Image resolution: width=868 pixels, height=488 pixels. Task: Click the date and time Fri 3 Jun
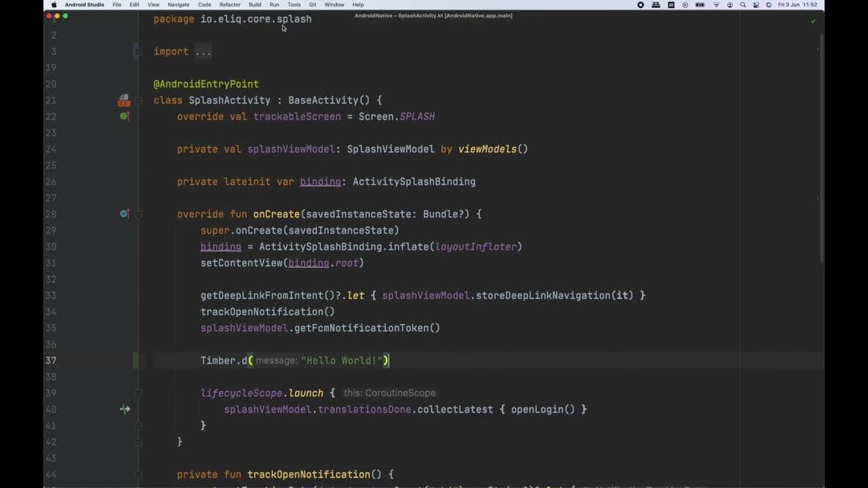(797, 5)
